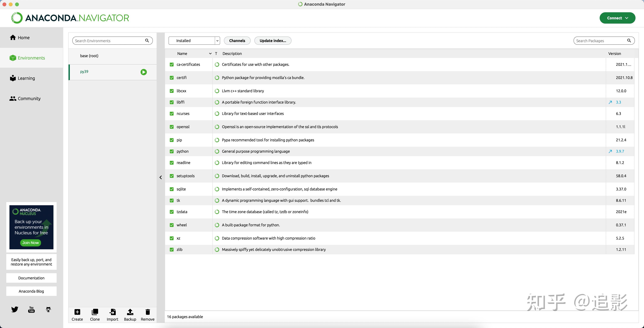
Task: Click the type icon for the libcxx row
Action: tap(217, 91)
